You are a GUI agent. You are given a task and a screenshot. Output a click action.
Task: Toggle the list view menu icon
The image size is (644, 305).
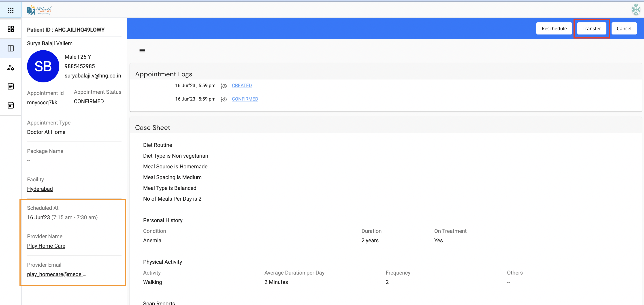(x=142, y=51)
